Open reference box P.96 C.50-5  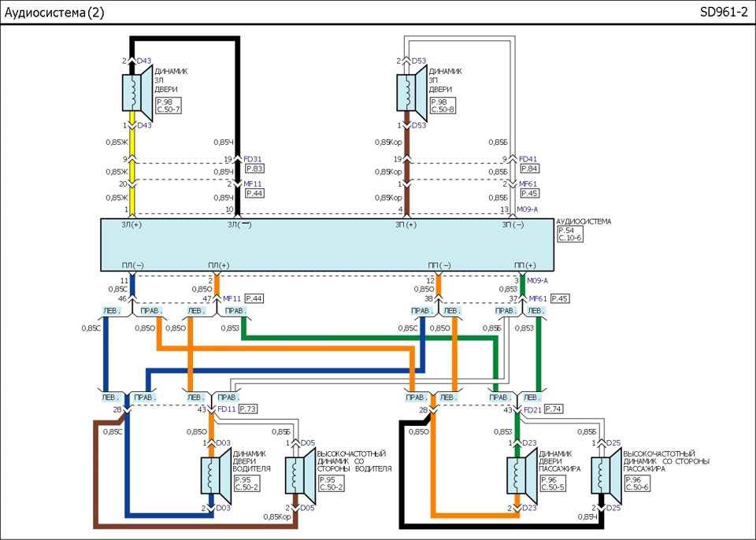point(552,483)
